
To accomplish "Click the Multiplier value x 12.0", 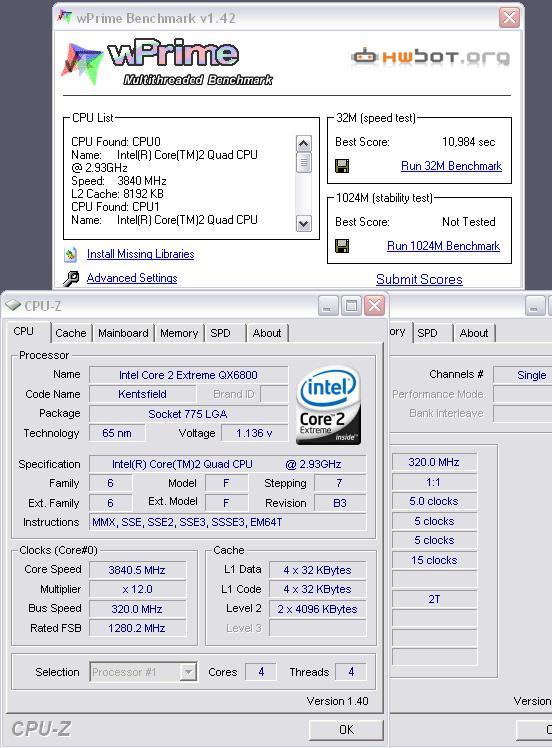I will point(137,589).
